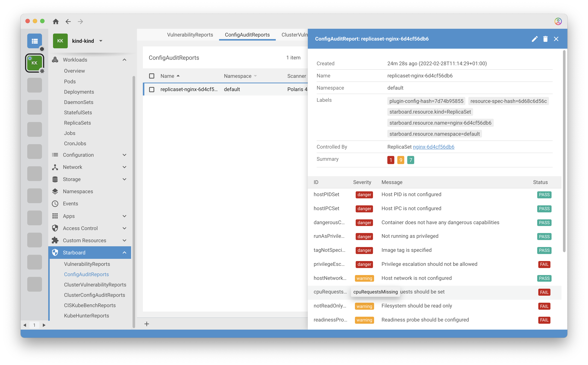Click the plus icon at bottom bar
The height and width of the screenshot is (365, 588).
pos(147,324)
